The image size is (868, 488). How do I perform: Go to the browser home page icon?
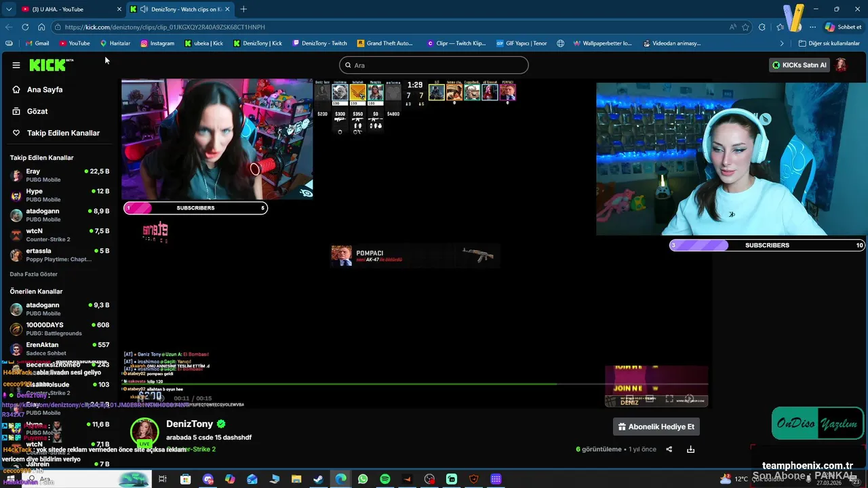[41, 27]
